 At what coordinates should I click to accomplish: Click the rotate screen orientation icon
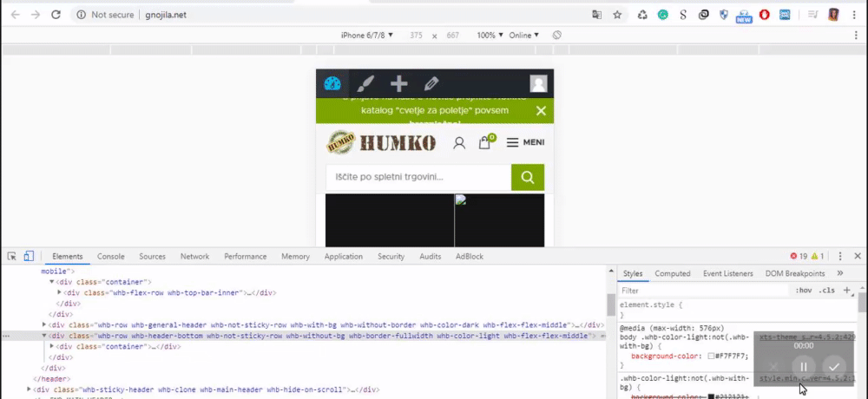click(557, 35)
